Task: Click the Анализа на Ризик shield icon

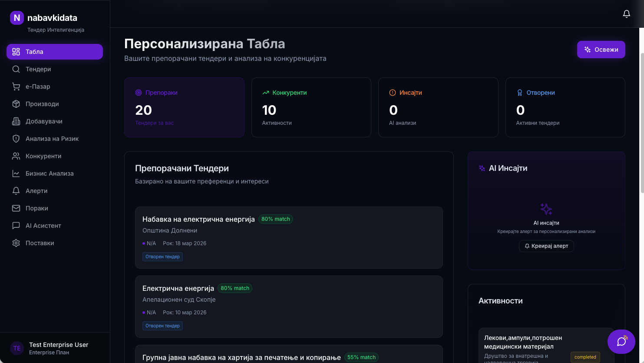Action: pos(16,139)
